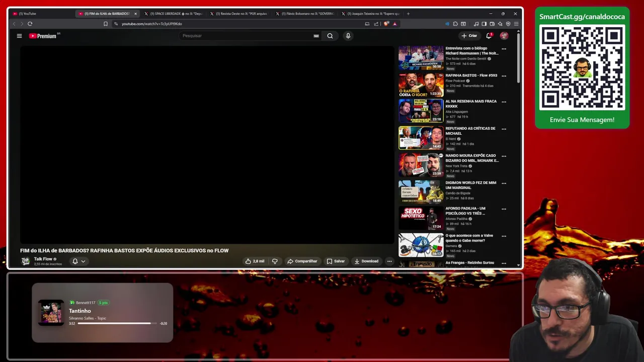Open AFONSO PADILHA psicólogo video title
The image size is (644, 362).
point(465,211)
